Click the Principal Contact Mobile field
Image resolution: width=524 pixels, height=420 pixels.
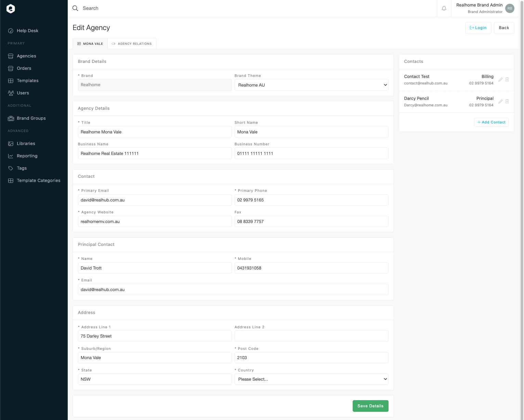(311, 268)
